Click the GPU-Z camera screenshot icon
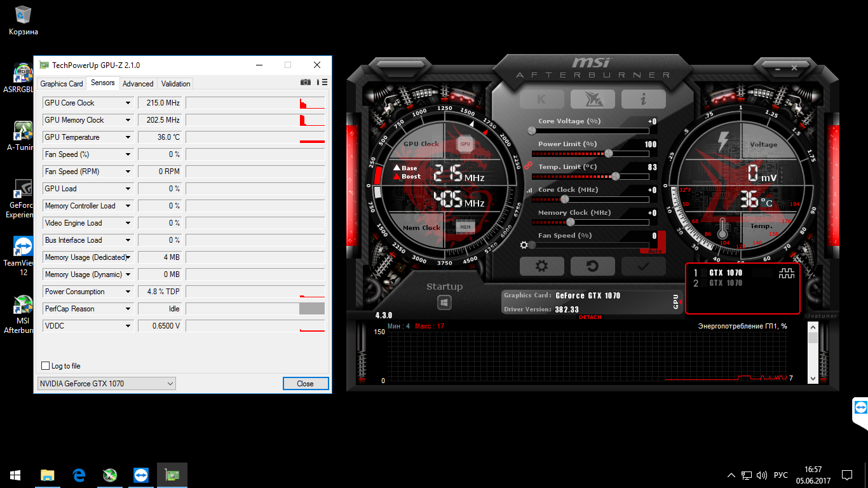This screenshot has width=868, height=488. pyautogui.click(x=306, y=82)
